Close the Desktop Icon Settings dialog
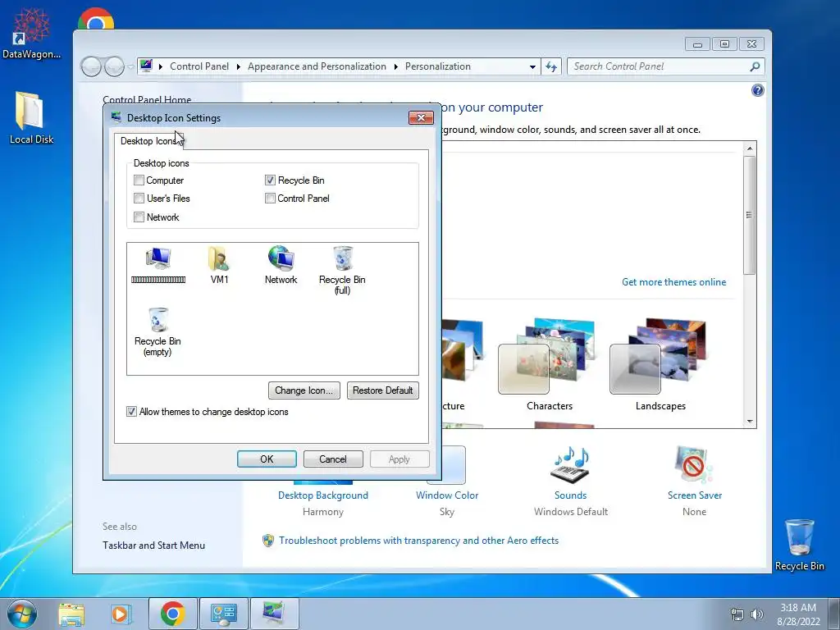The width and height of the screenshot is (840, 630). click(421, 118)
